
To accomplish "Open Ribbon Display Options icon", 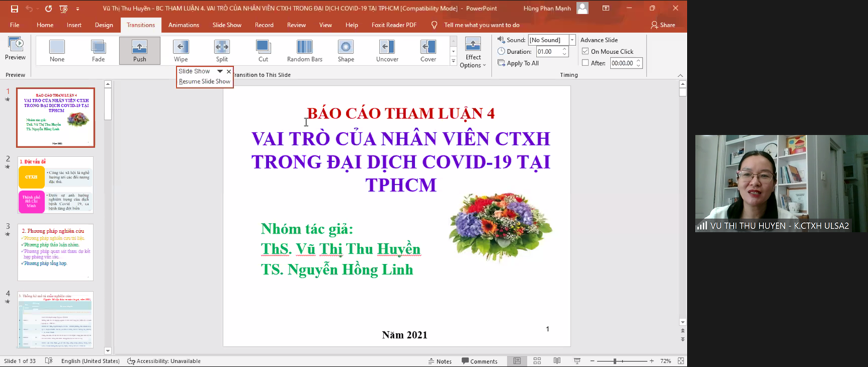I will [x=605, y=8].
